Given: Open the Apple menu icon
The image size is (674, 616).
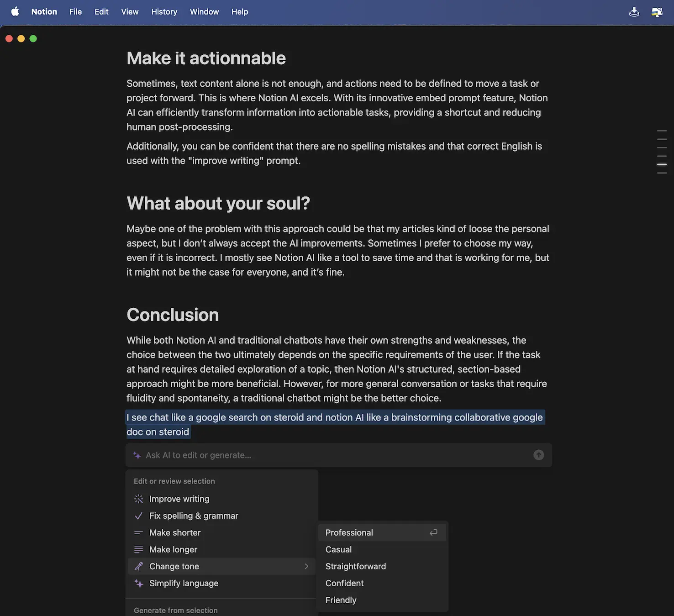Looking at the screenshot, I should pos(15,11).
